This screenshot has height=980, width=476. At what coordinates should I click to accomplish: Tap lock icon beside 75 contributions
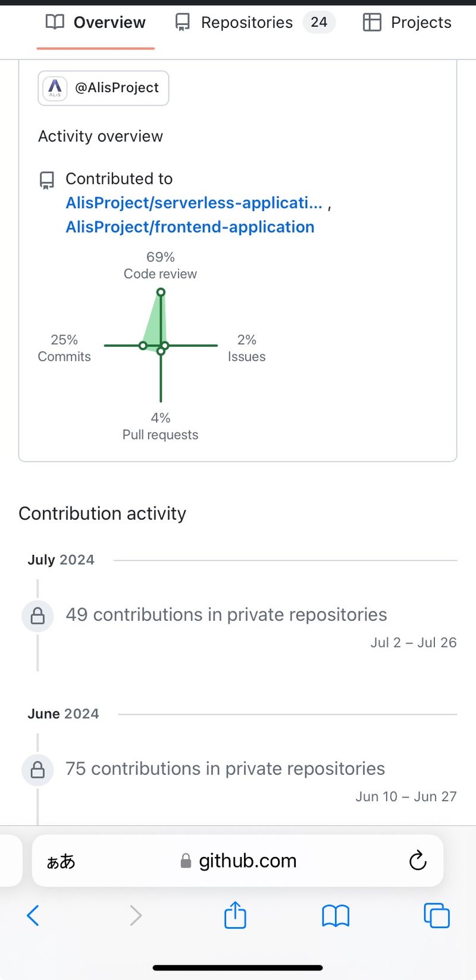click(x=37, y=769)
